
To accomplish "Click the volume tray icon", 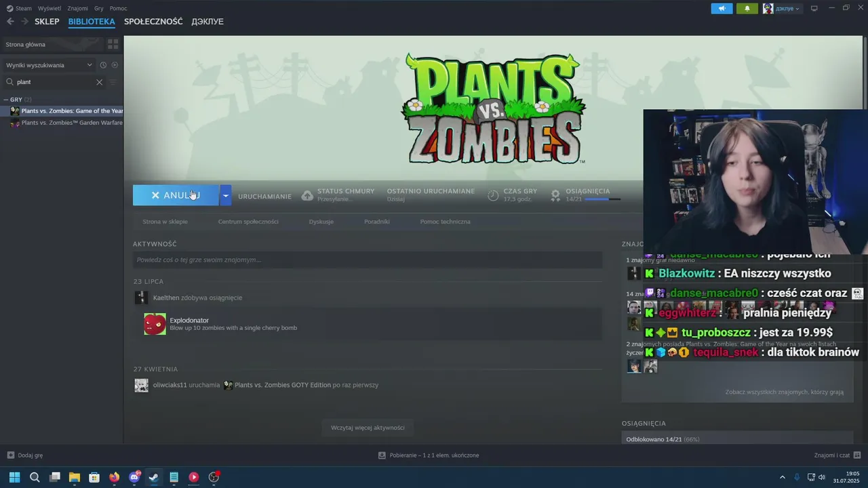I will point(822,477).
